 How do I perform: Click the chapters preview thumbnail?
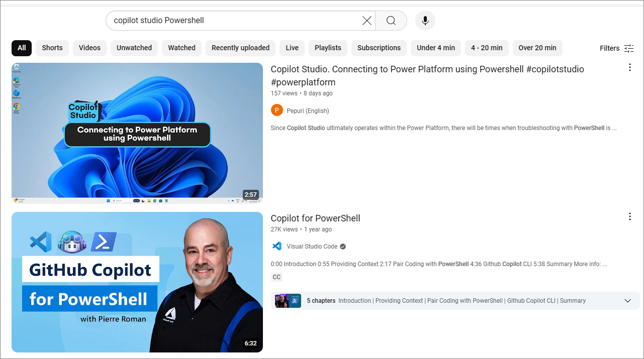(x=288, y=301)
